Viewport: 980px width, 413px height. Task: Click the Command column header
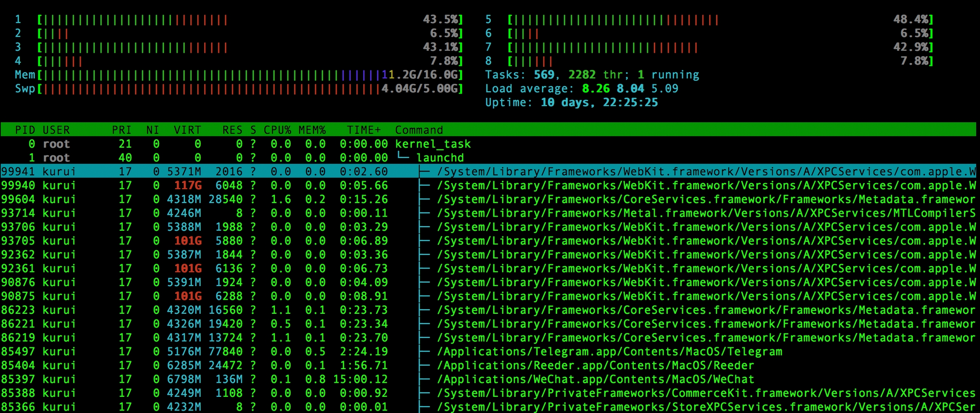pyautogui.click(x=419, y=130)
